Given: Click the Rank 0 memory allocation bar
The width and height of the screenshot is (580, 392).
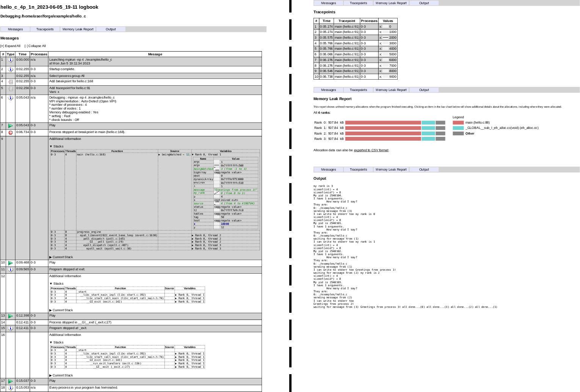Looking at the screenshot, I should [383, 122].
